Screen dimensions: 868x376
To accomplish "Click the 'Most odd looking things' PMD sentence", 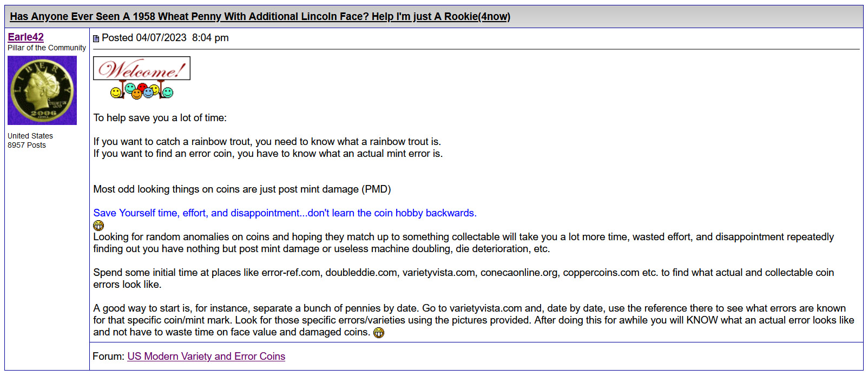I will 242,189.
